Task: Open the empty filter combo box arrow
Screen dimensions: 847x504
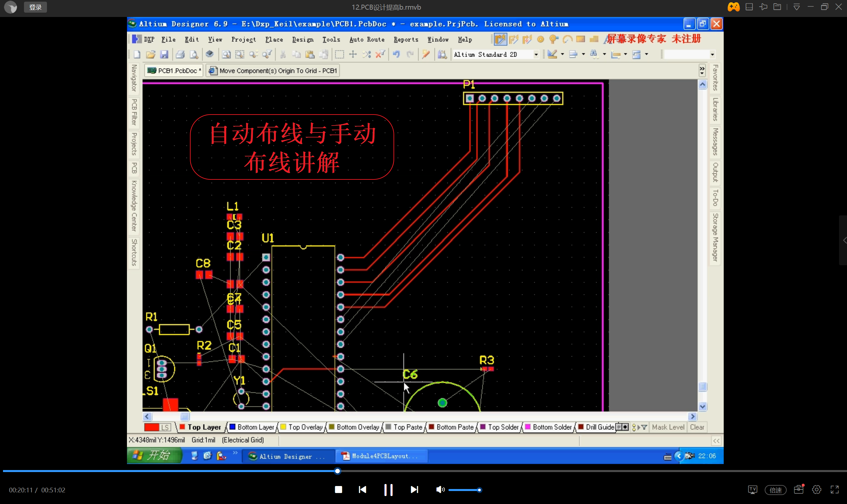Action: tap(712, 54)
